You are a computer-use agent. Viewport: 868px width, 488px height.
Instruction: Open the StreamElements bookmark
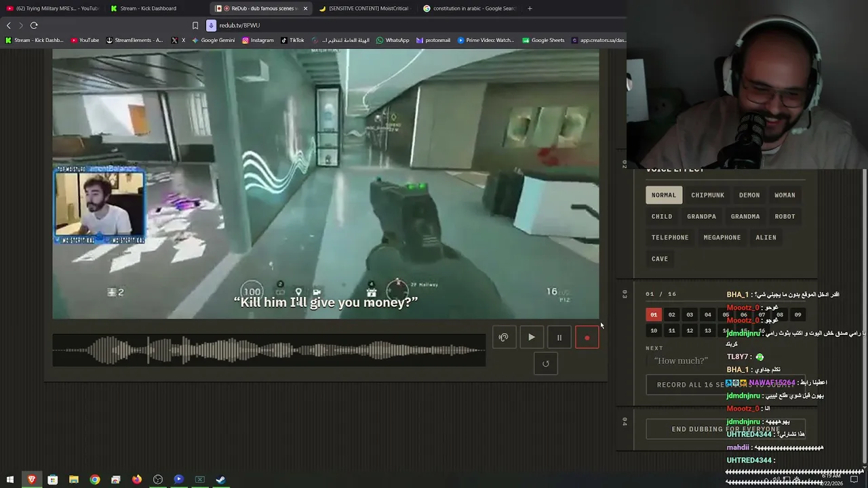(x=134, y=40)
